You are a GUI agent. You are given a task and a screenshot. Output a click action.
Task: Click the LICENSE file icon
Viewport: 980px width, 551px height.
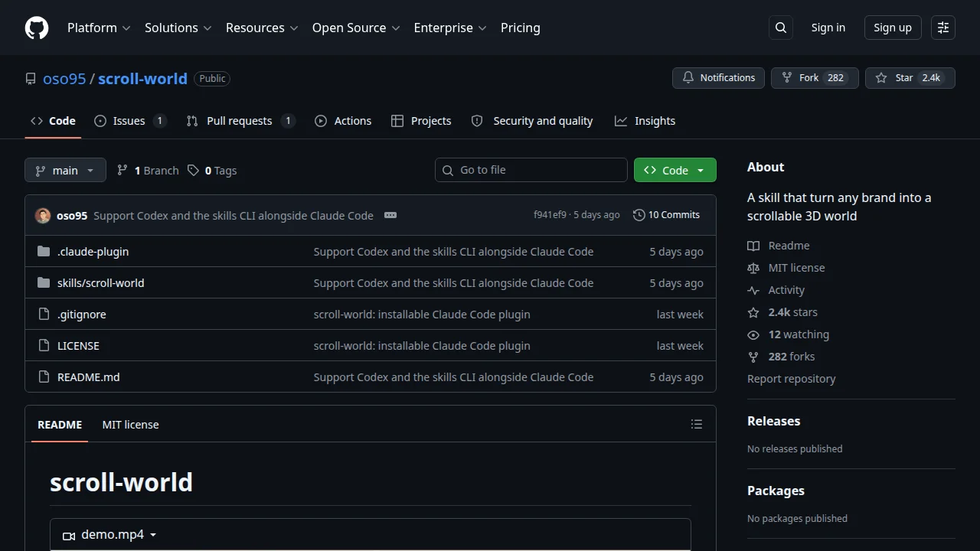(44, 345)
